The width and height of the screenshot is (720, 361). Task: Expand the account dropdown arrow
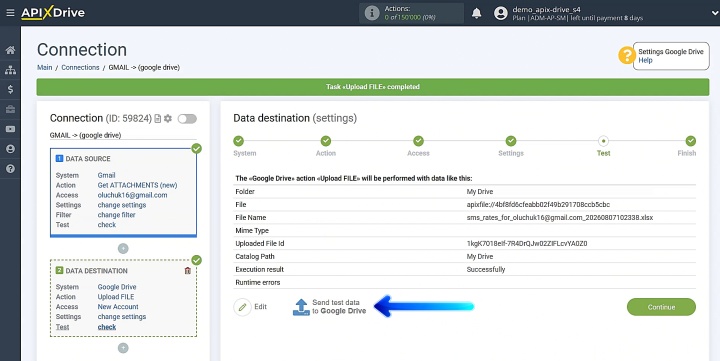[714, 13]
